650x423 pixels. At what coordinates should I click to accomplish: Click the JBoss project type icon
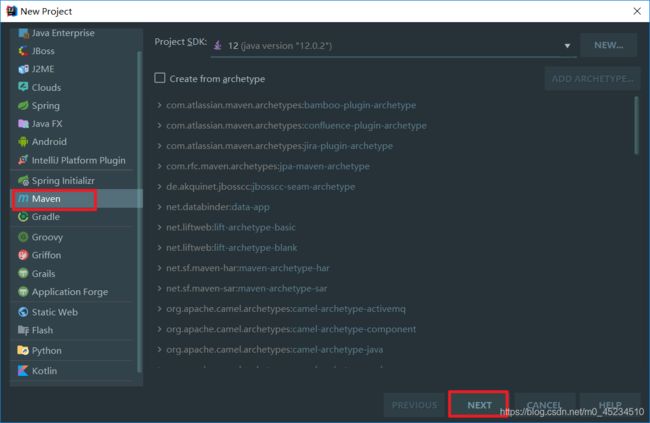click(23, 51)
